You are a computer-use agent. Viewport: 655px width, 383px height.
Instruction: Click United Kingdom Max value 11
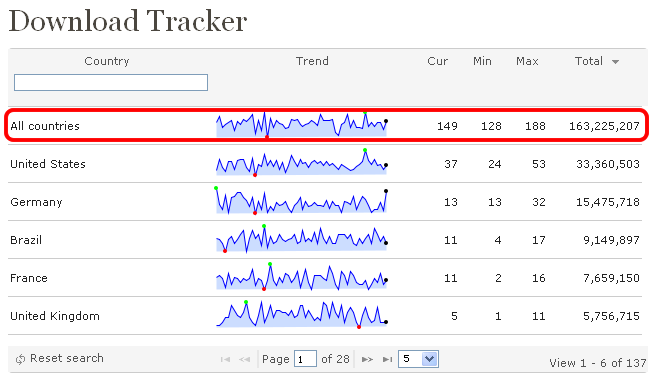pos(539,316)
